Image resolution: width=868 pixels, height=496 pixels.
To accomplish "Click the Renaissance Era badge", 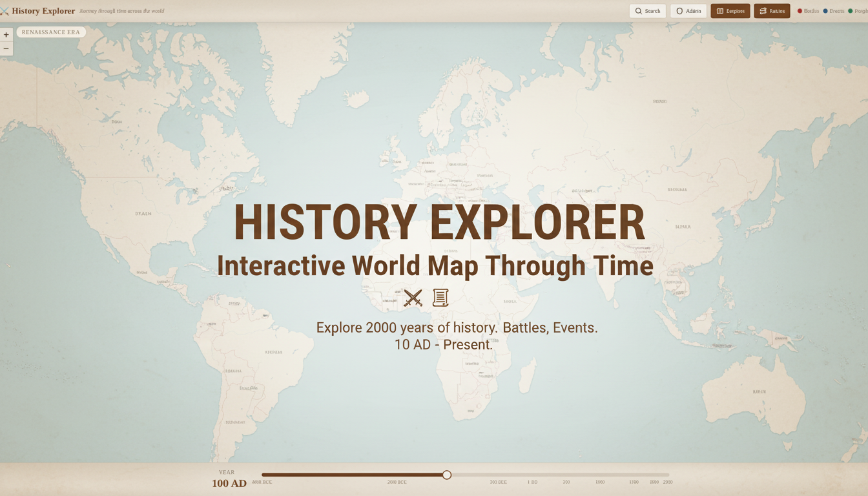I will click(x=51, y=32).
